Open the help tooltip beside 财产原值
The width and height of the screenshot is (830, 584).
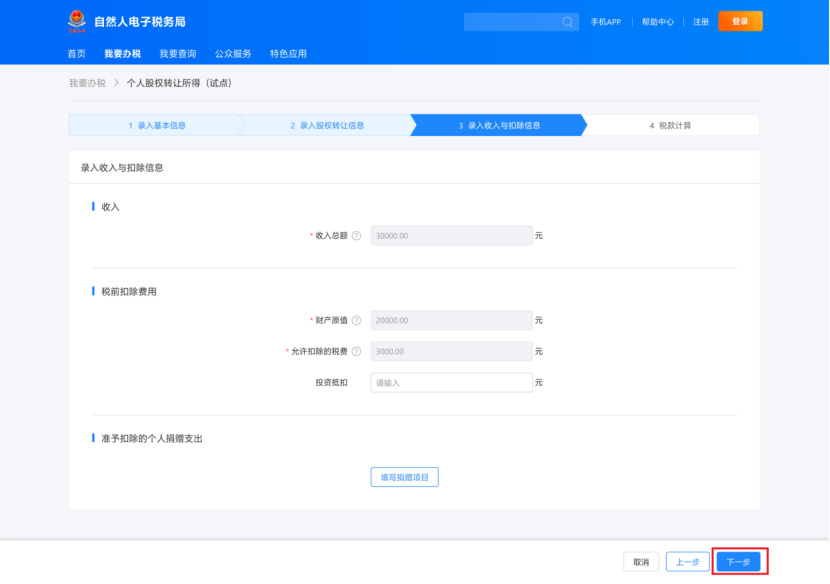pyautogui.click(x=358, y=320)
